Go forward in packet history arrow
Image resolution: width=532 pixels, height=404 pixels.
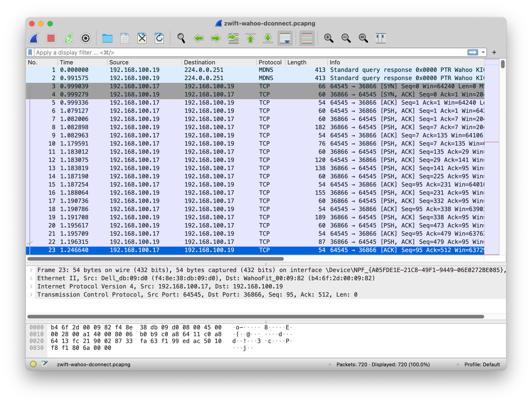click(216, 38)
